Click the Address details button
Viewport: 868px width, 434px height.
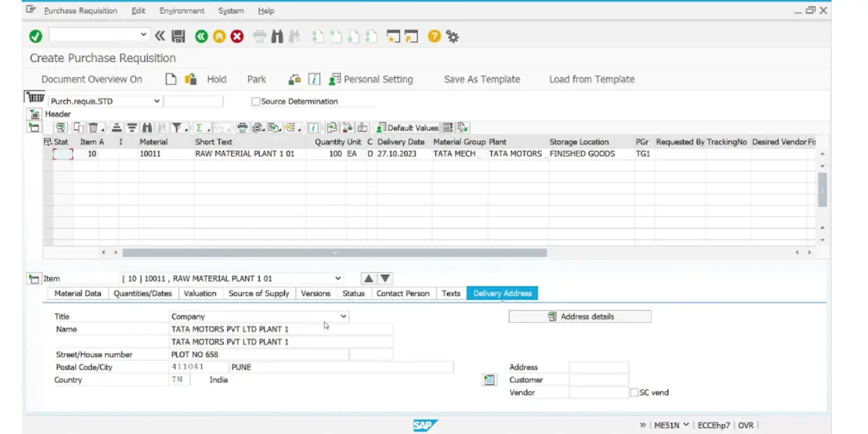tap(580, 317)
